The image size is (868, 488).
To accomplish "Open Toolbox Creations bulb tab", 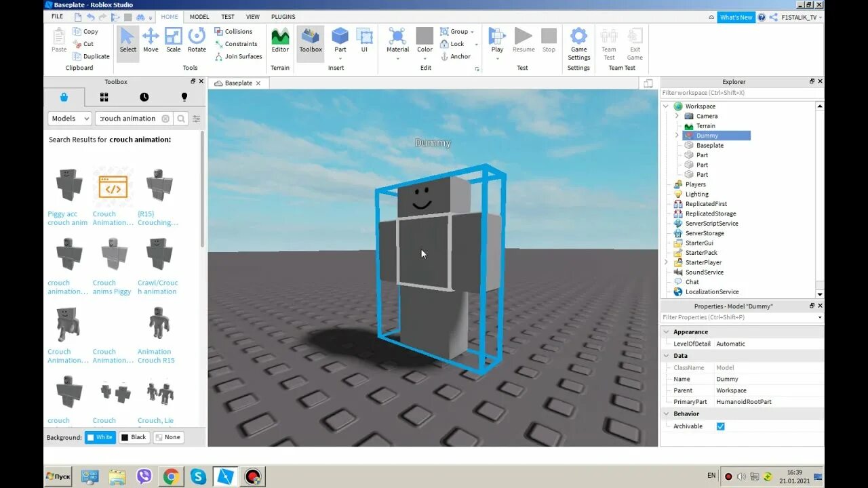I will pos(184,97).
